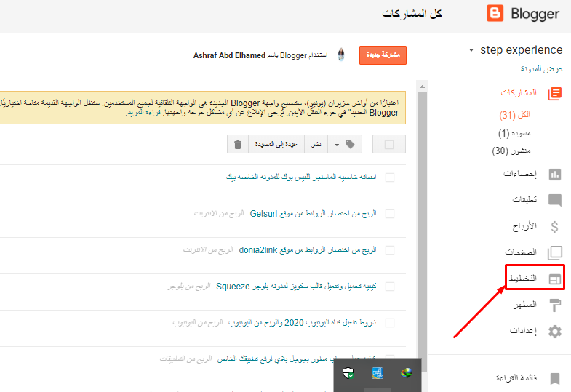The image size is (571, 392).
Task: Select الأرباح in the sidebar menu
Action: click(x=524, y=226)
